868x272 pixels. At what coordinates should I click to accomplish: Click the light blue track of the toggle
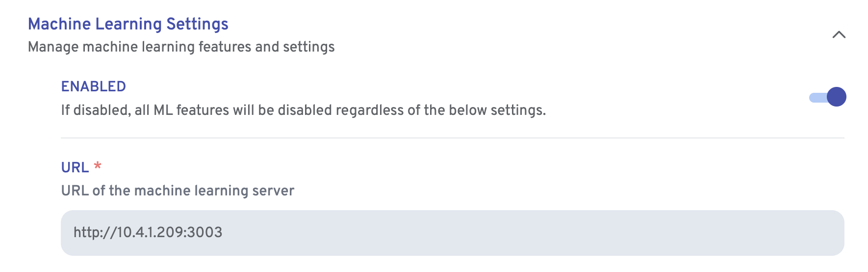(817, 98)
